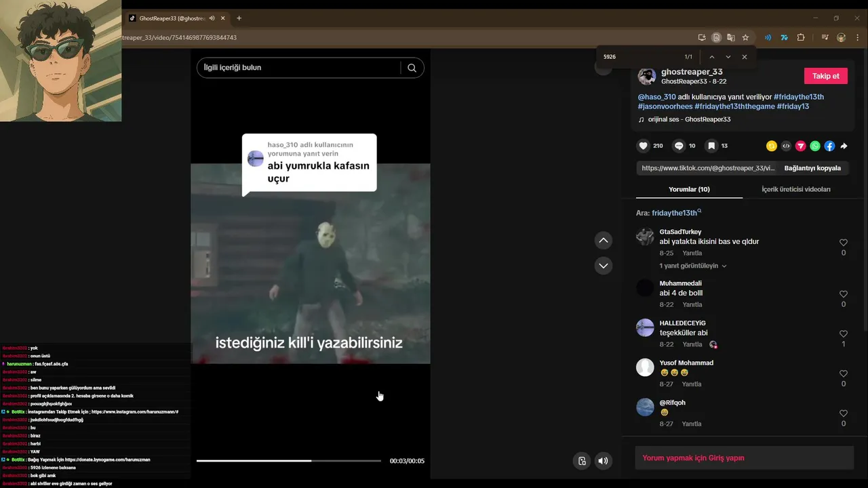This screenshot has width=868, height=488.
Task: Mute the video with the speaker icon
Action: click(x=603, y=461)
